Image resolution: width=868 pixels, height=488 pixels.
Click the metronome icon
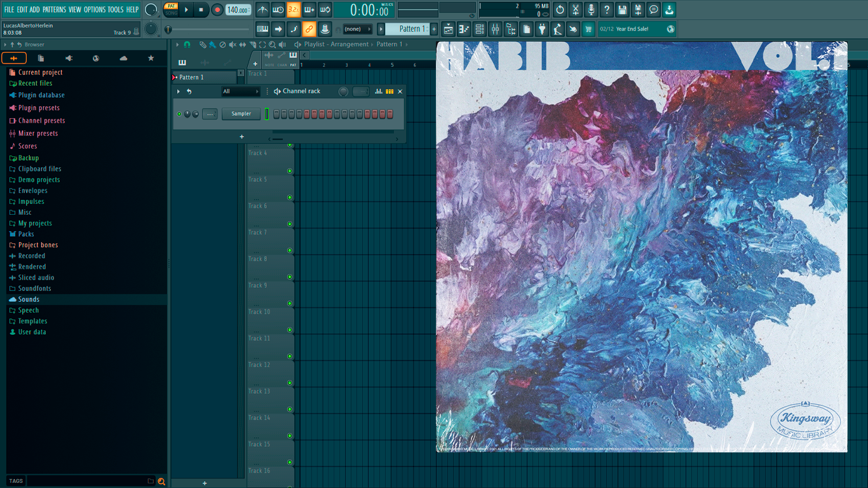coord(262,10)
